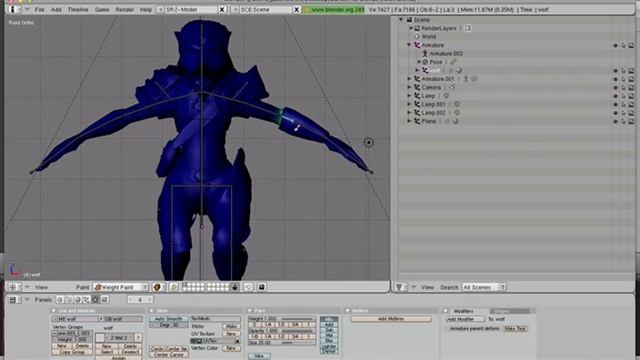Select the Logic context panel icon

[60, 300]
